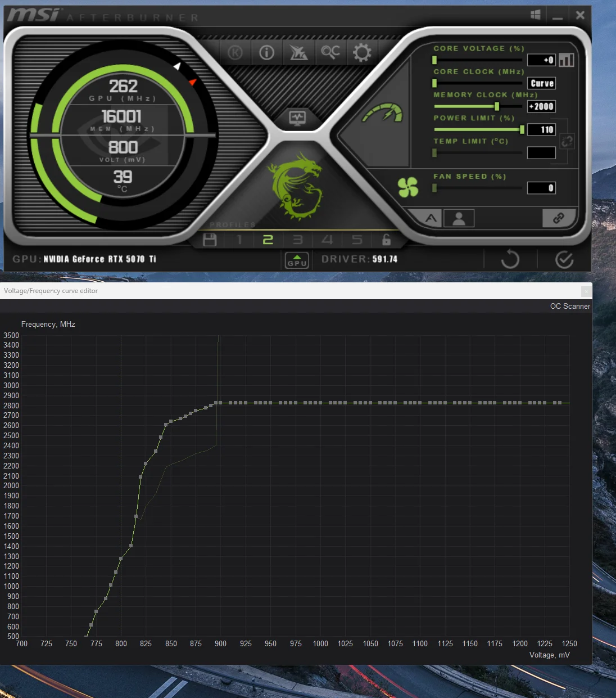Screen dimensions: 616x698
Task: Toggle automatic fan speed 'A' button
Action: (x=431, y=218)
